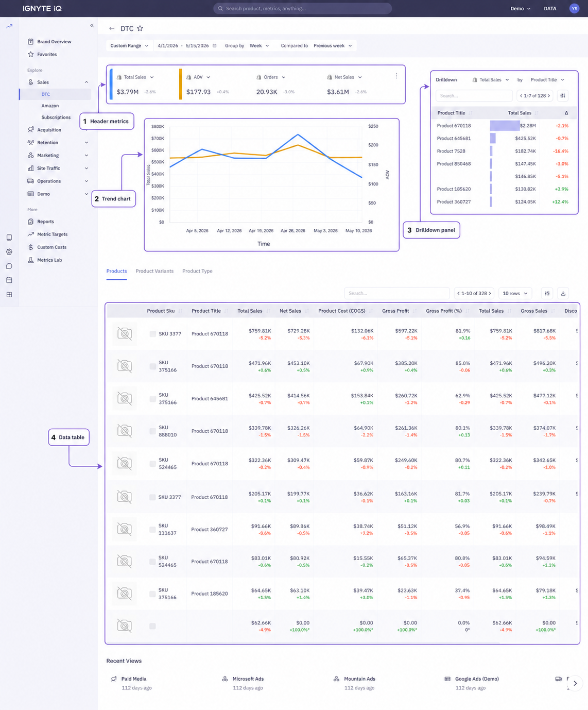This screenshot has width=588, height=710.
Task: Tick checkbox for Product 645681 row
Action: [152, 399]
